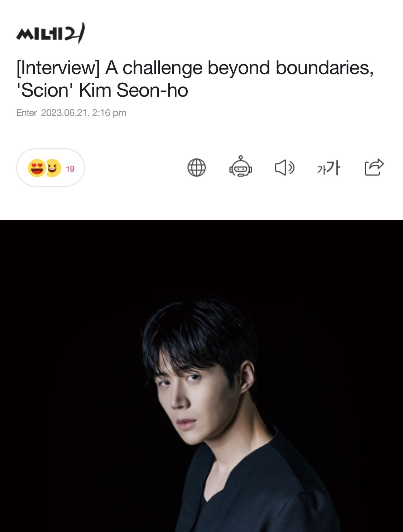This screenshot has height=532, width=403.
Task: Open the robot AI summary icon
Action: pyautogui.click(x=240, y=166)
